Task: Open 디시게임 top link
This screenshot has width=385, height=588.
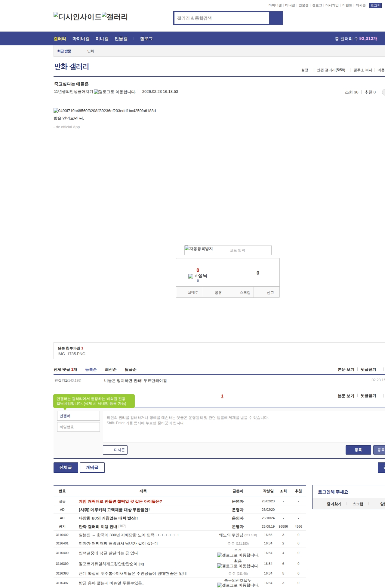Action: coord(332,5)
